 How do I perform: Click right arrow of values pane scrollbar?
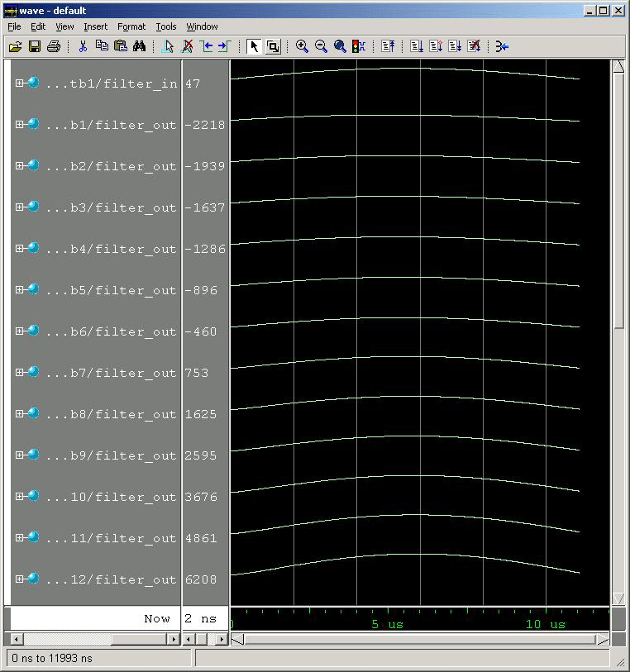(x=221, y=640)
